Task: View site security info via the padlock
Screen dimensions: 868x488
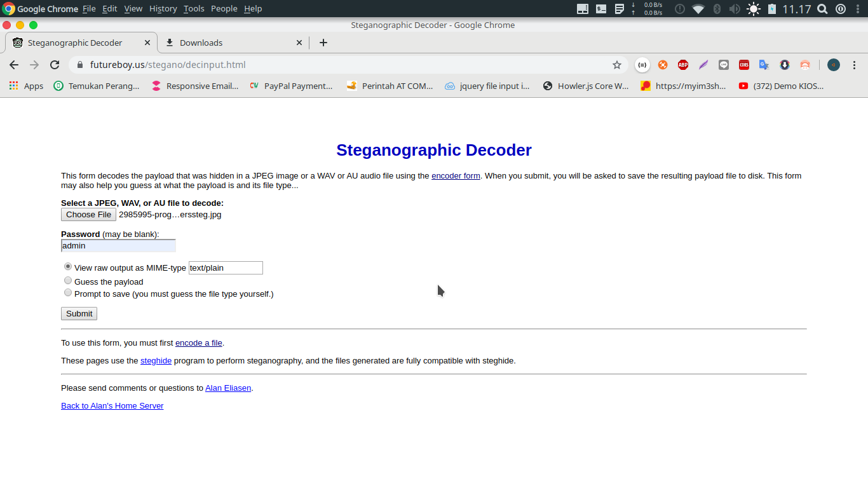Action: coord(80,64)
